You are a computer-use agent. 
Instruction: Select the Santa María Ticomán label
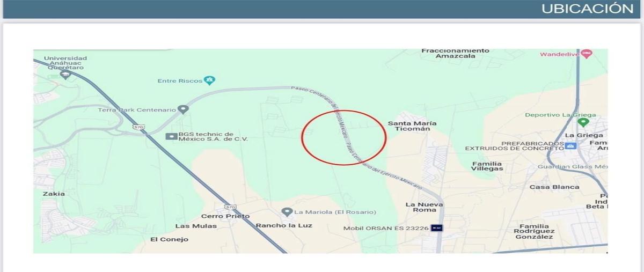412,126
